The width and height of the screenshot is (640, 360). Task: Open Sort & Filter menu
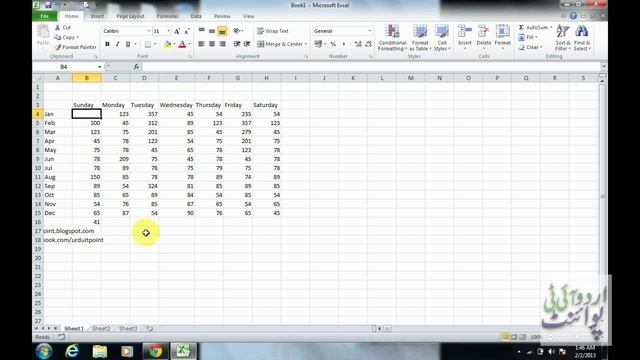[563, 38]
